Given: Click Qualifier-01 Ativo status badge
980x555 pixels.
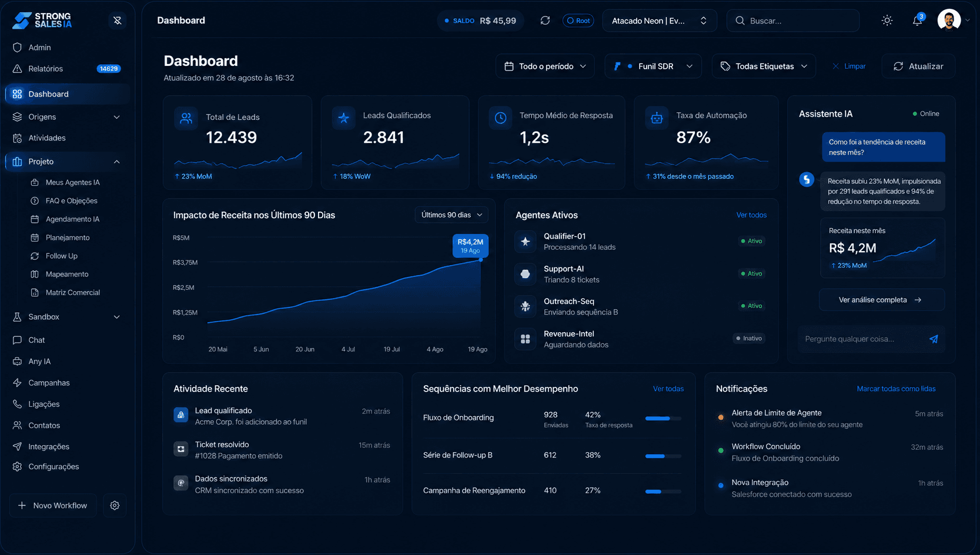Looking at the screenshot, I should (752, 241).
